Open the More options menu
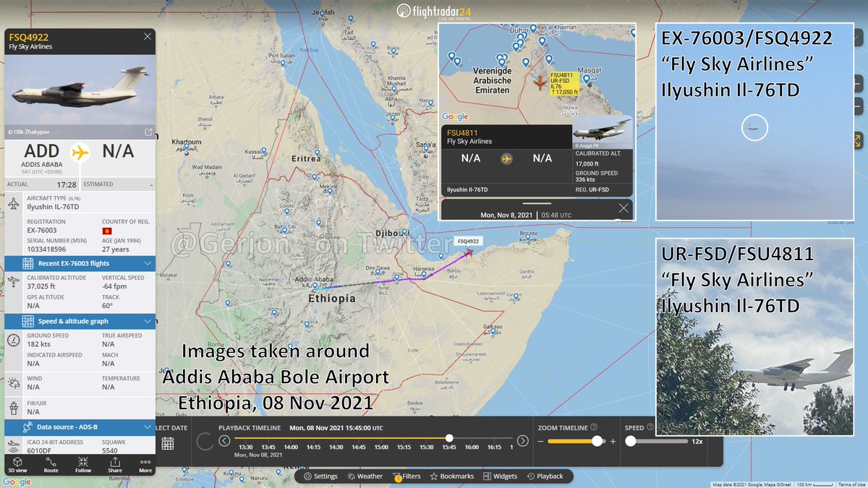 click(x=145, y=464)
